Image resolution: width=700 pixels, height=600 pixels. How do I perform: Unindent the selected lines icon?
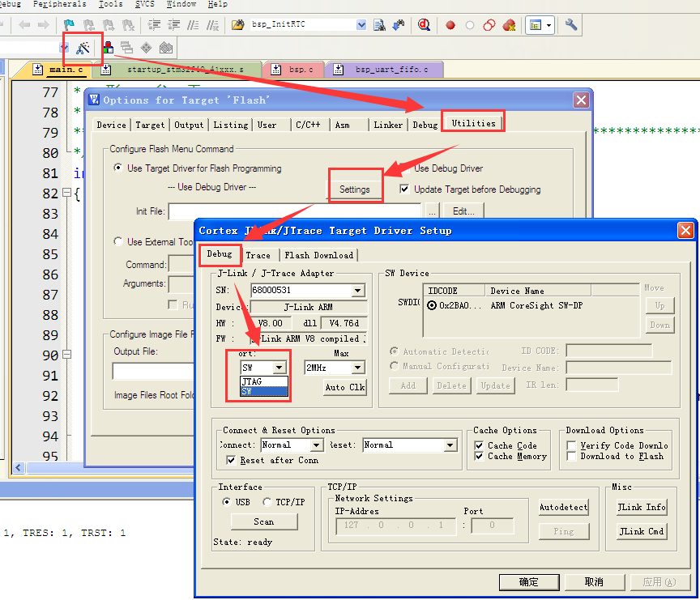pos(173,24)
